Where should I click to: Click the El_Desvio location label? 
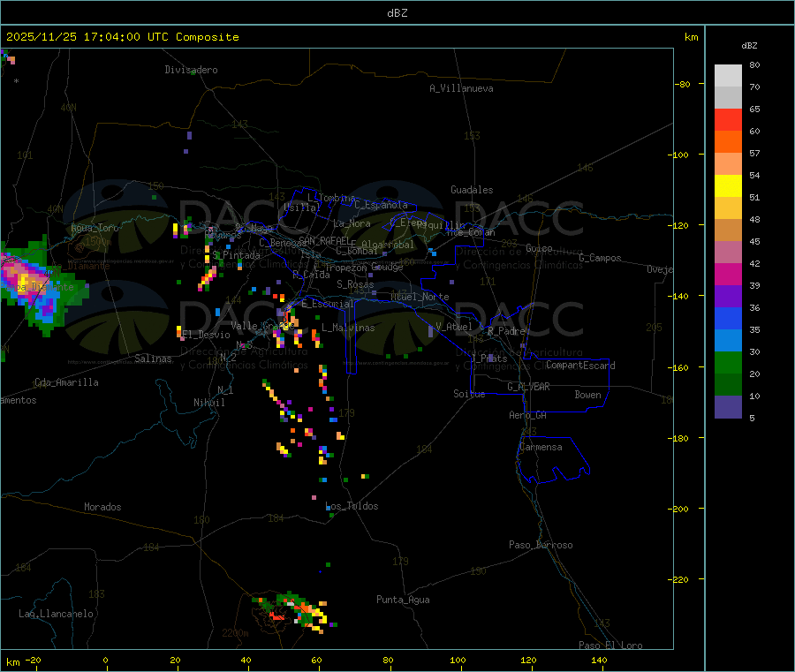[207, 335]
